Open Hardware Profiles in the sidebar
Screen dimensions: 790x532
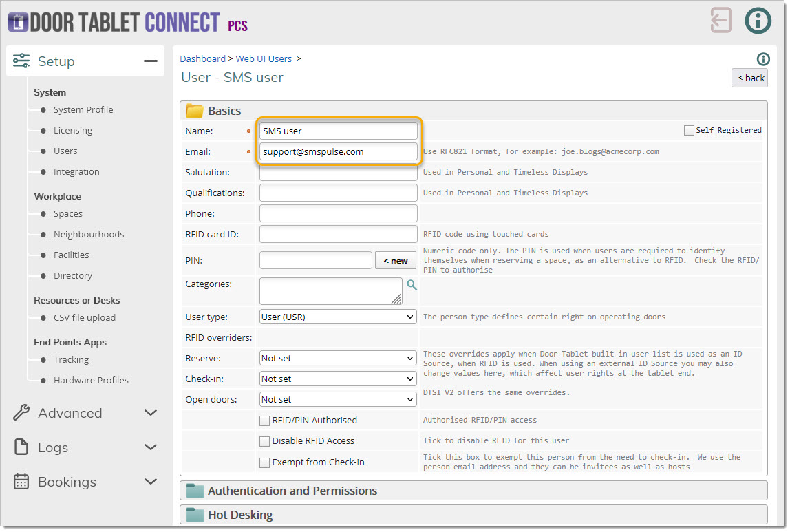(x=91, y=381)
